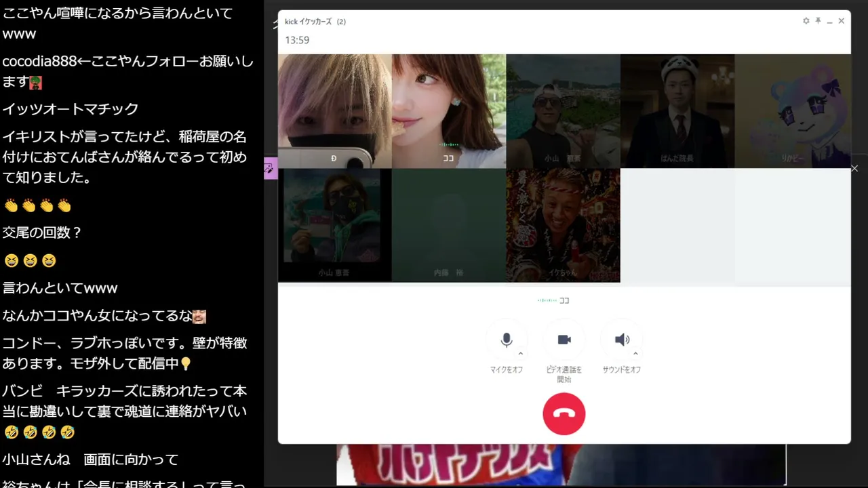Click the small X at participant grid edge

click(x=854, y=168)
